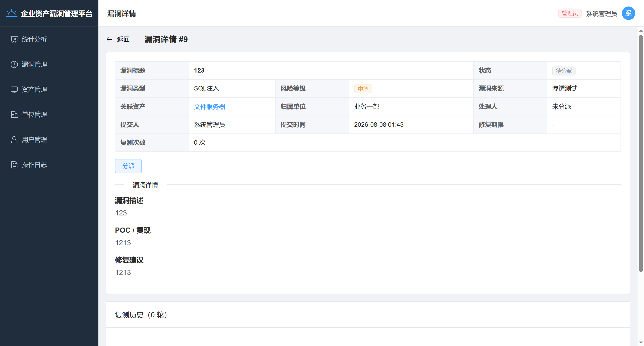
Task: Click the 资产管理 monitor icon
Action: tap(14, 90)
